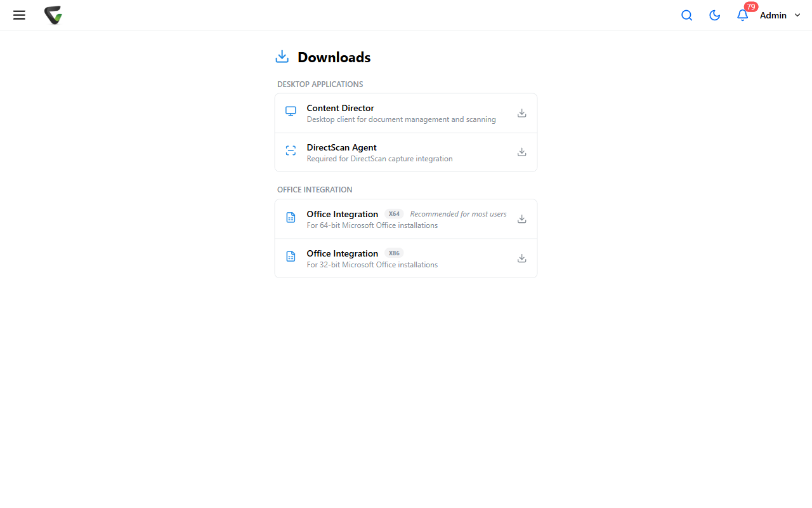Select the Content Director title
The width and height of the screenshot is (812, 508).
coord(341,108)
